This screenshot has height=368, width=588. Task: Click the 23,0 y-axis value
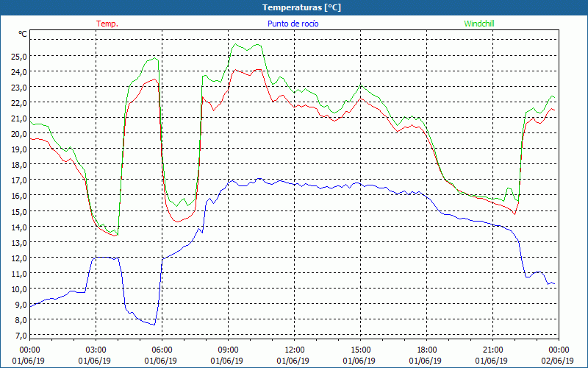pos(20,87)
